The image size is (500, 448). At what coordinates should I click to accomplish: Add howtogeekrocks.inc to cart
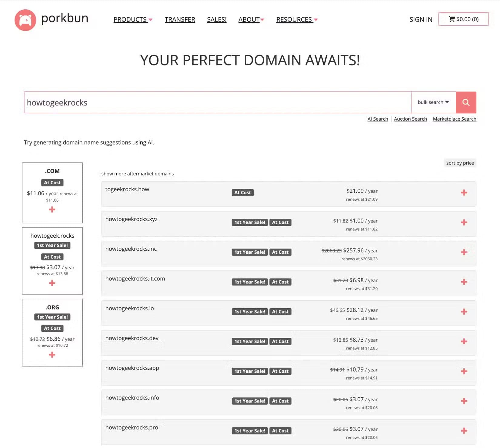click(464, 252)
